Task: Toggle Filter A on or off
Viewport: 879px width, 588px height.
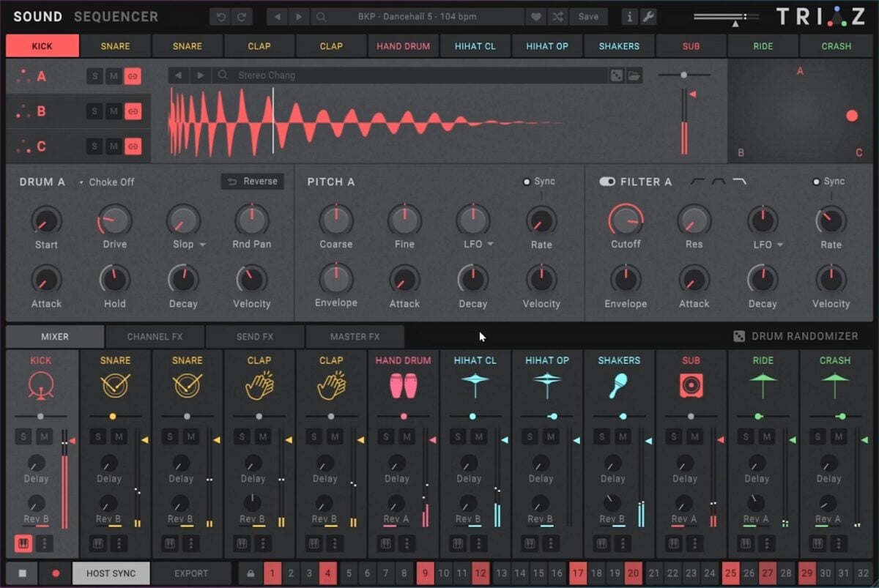Action: [606, 182]
